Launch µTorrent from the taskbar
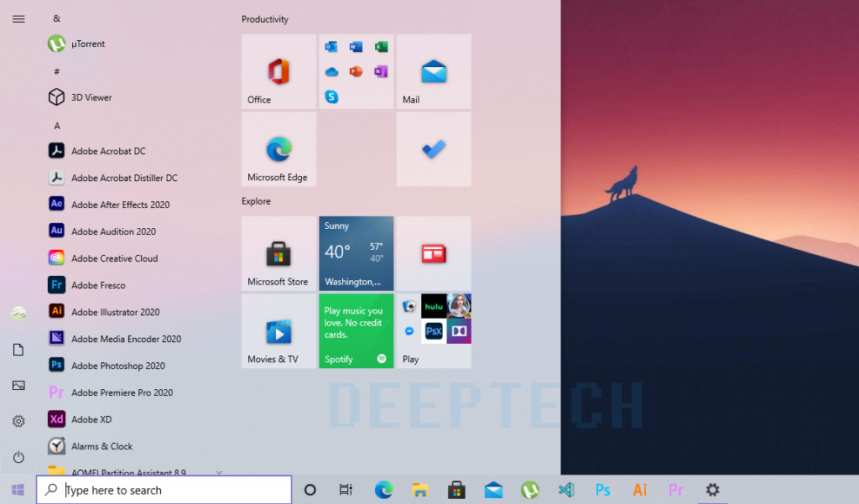Image resolution: width=859 pixels, height=504 pixels. (x=530, y=490)
